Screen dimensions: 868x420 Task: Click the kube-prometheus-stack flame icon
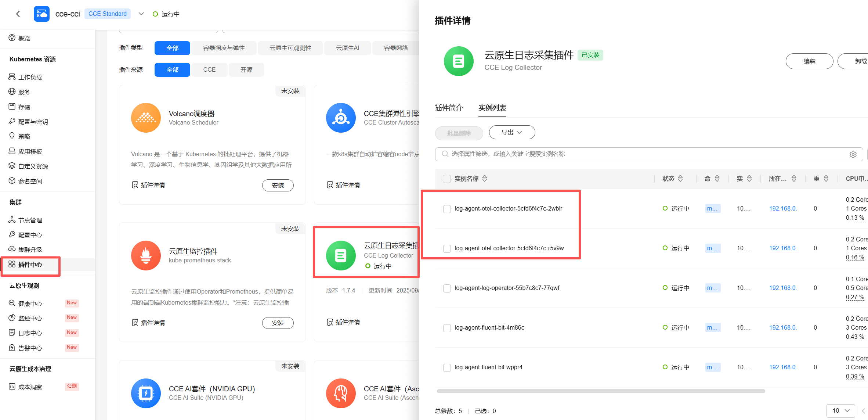tap(146, 255)
